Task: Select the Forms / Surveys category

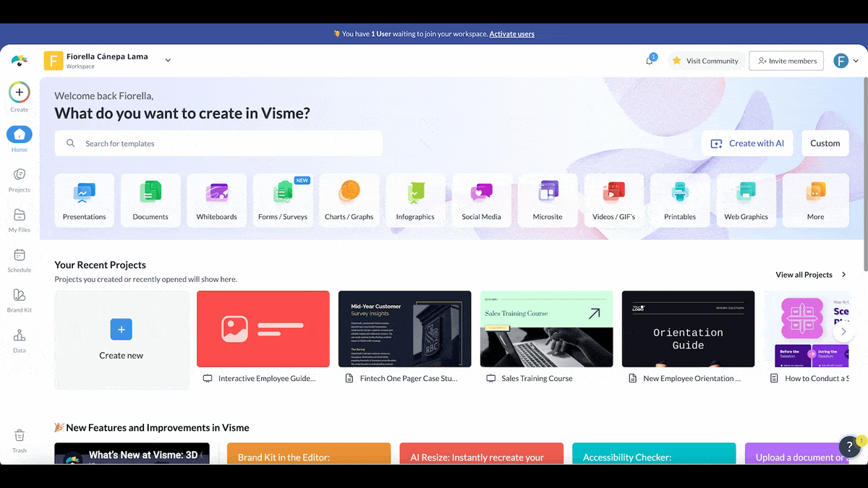Action: click(283, 200)
